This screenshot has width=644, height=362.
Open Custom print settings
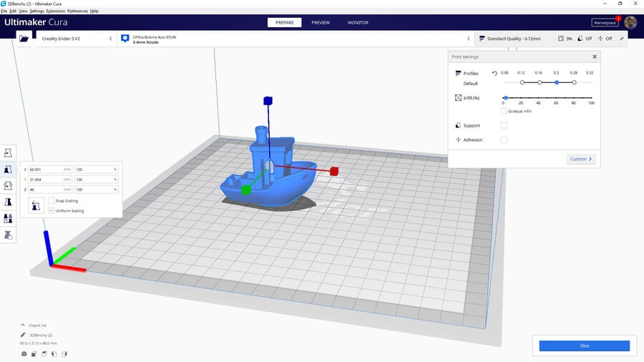[x=581, y=159]
